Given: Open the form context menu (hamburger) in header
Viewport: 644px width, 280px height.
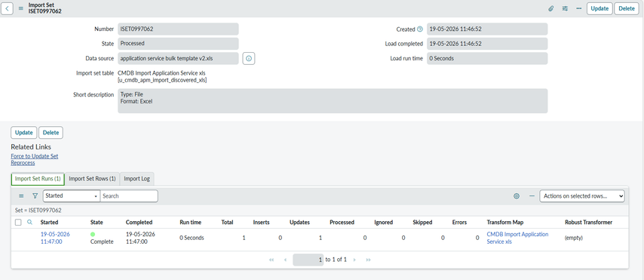Looking at the screenshot, I should 21,8.
